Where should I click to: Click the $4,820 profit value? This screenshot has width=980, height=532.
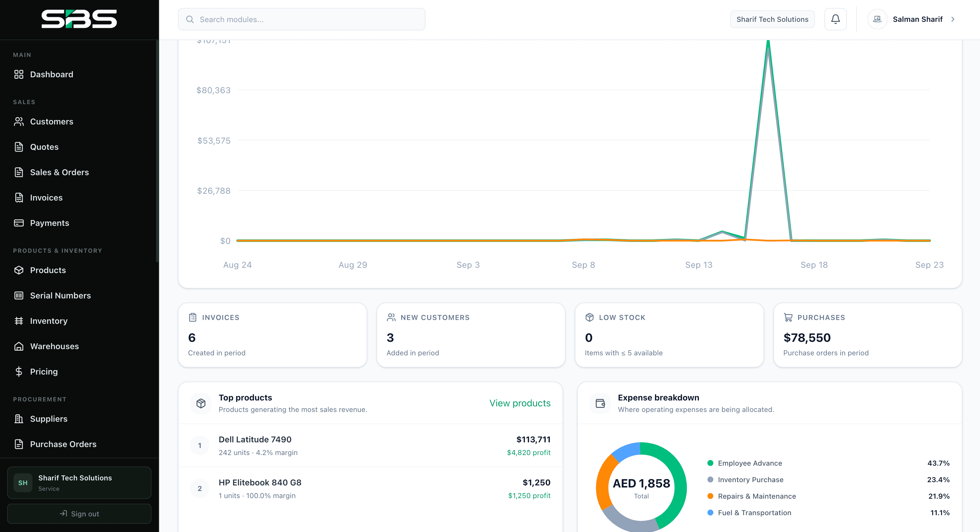point(528,452)
